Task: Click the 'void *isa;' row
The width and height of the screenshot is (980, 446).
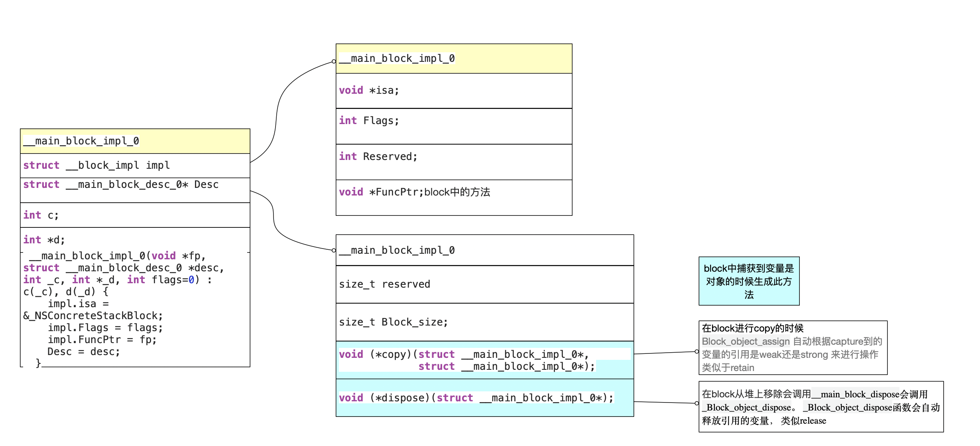Action: point(454,91)
